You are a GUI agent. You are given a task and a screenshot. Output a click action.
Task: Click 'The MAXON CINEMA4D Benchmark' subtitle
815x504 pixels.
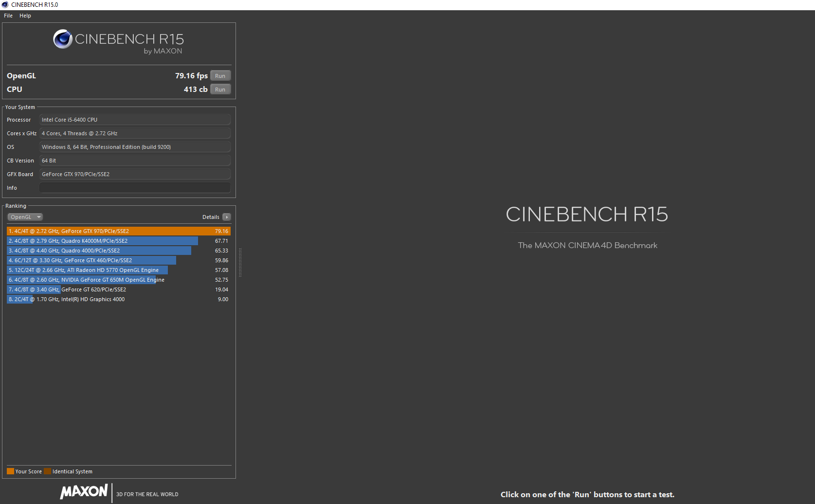point(587,245)
